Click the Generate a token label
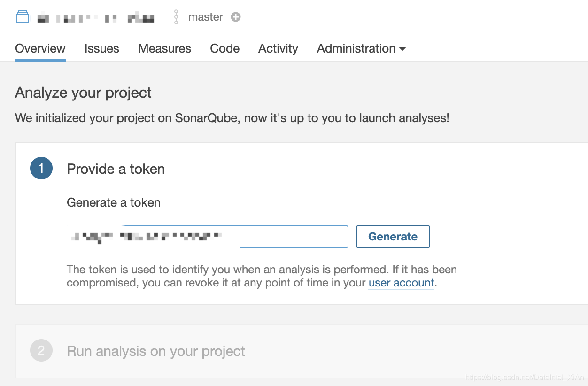 pyautogui.click(x=114, y=202)
